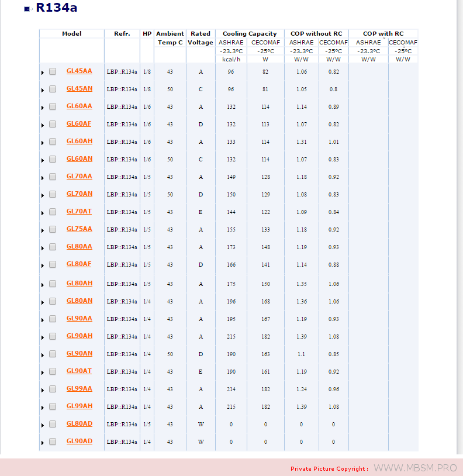
Task: Open the GL70AT compressor link
Action: click(79, 212)
